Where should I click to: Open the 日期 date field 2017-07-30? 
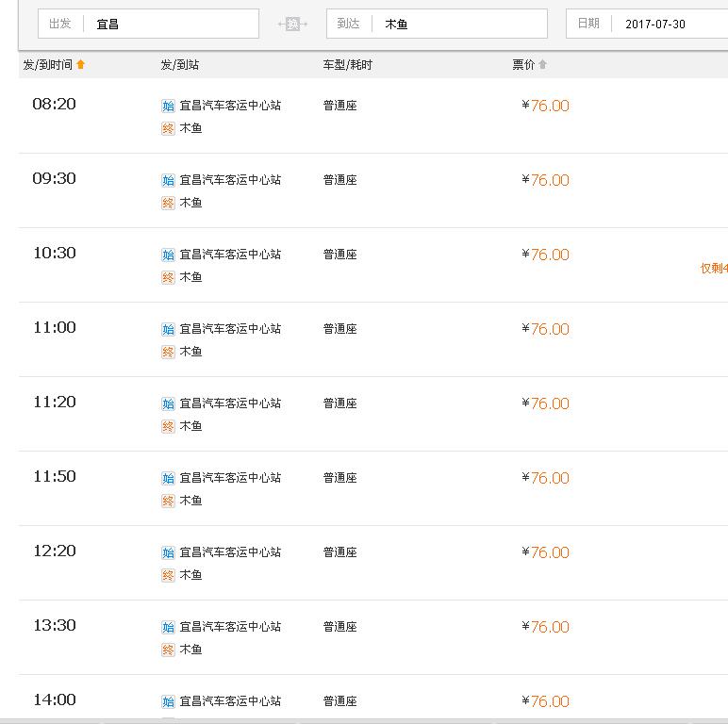coord(647,24)
